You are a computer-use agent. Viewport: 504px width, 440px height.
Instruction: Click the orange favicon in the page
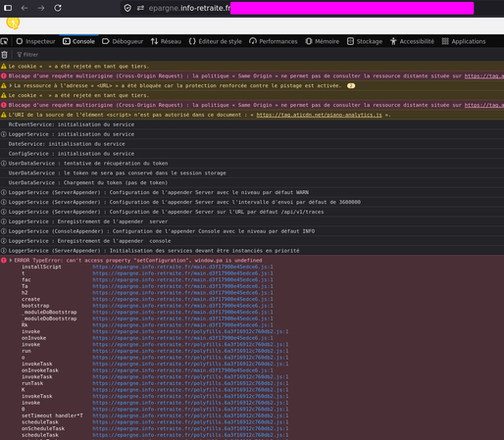(x=13, y=23)
